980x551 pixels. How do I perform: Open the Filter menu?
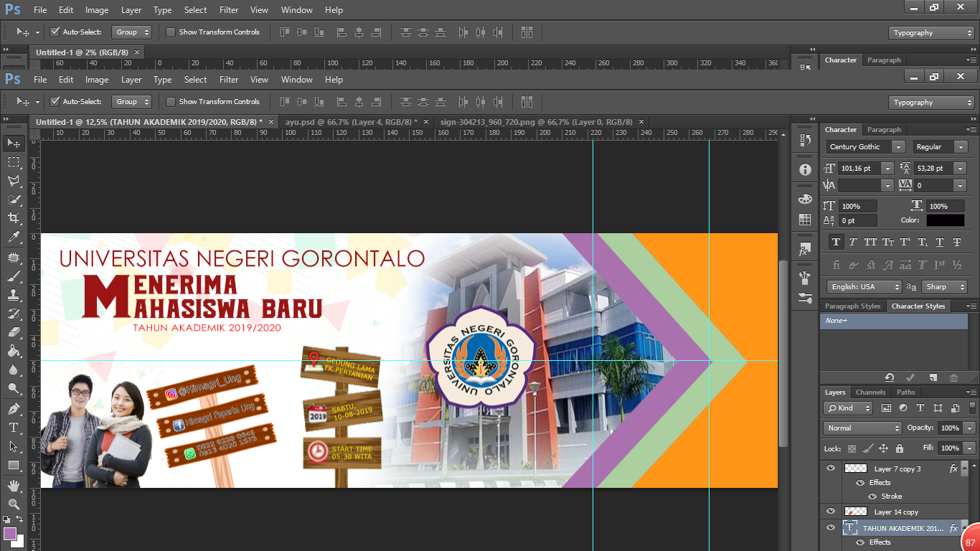click(x=228, y=80)
